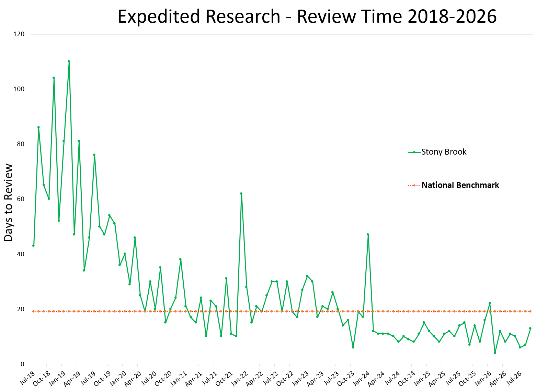This screenshot has width=536, height=392.
Task: Click the "20" y-axis tick label
Action: click(x=21, y=309)
